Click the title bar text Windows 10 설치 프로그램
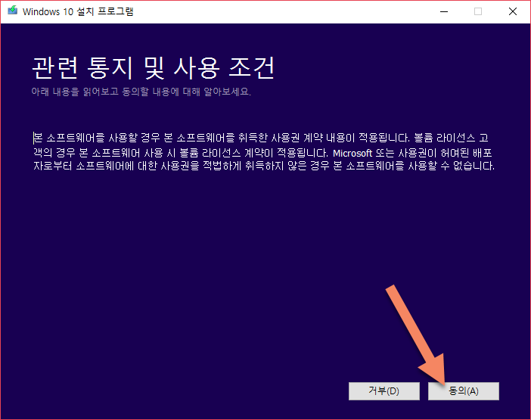531x420 pixels. pyautogui.click(x=78, y=11)
